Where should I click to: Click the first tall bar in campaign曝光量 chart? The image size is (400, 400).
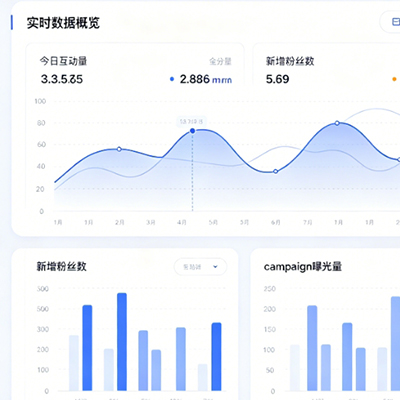pos(312,348)
